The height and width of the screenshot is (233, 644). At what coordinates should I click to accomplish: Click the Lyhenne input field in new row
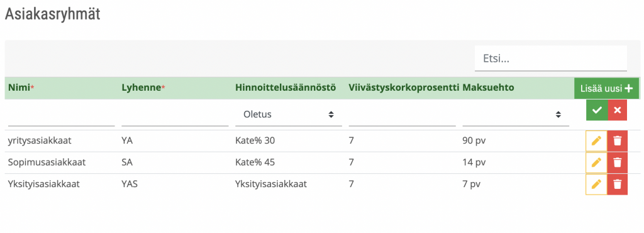(x=175, y=115)
